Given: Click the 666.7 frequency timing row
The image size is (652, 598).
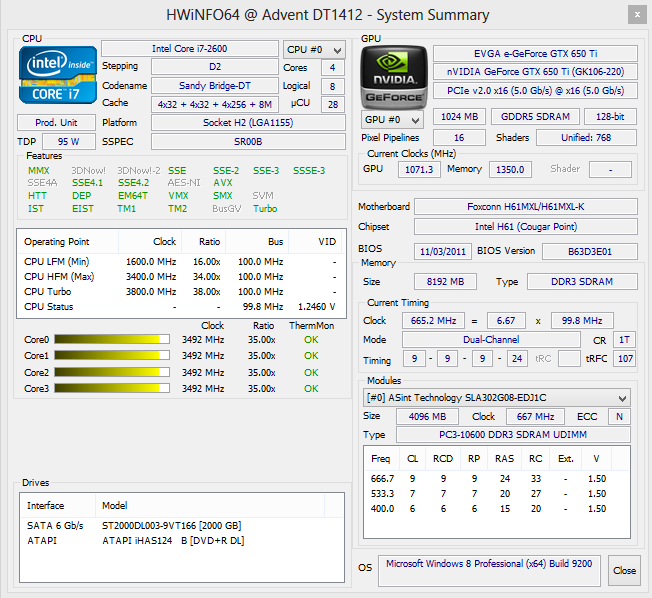Looking at the screenshot, I should [496, 479].
